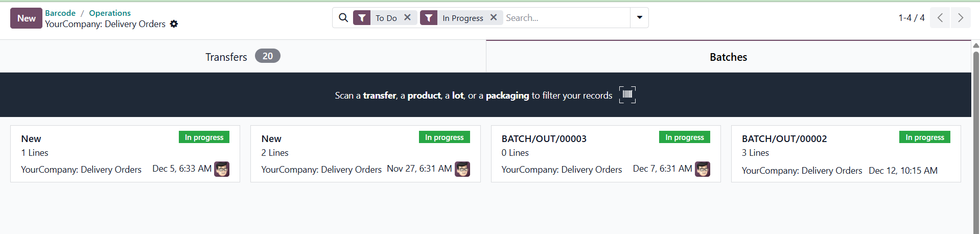The height and width of the screenshot is (234, 980).
Task: Navigate to Barcode breadcrumb link
Action: 60,13
